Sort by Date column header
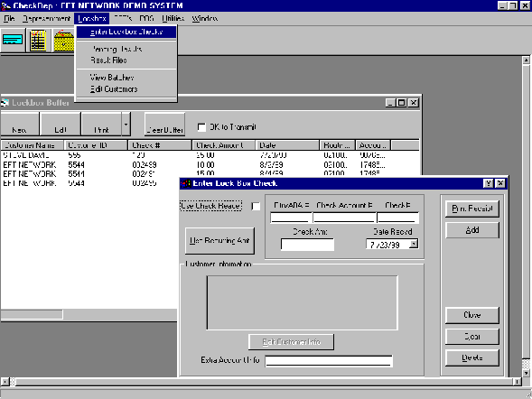This screenshot has height=399, width=532. [287, 145]
